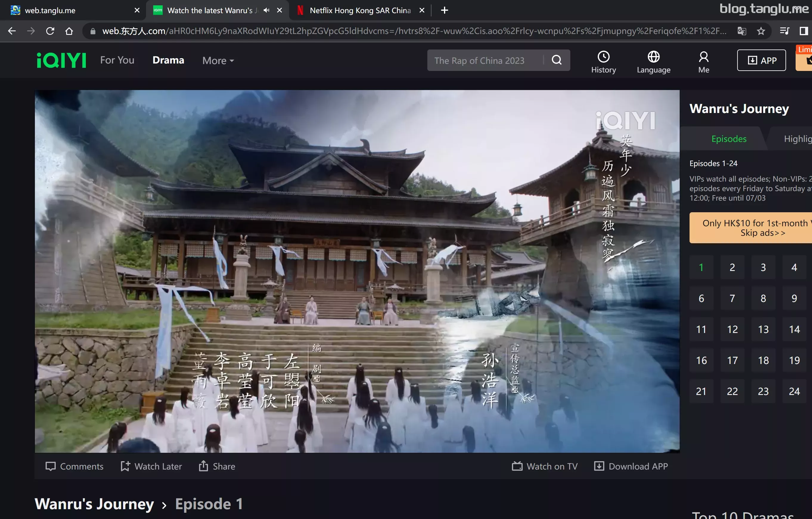Play episode 18
The height and width of the screenshot is (519, 812).
[x=763, y=360]
